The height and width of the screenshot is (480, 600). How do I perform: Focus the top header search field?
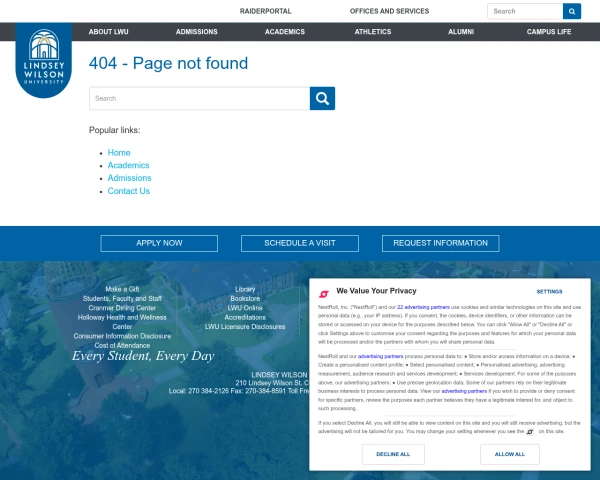coord(525,11)
